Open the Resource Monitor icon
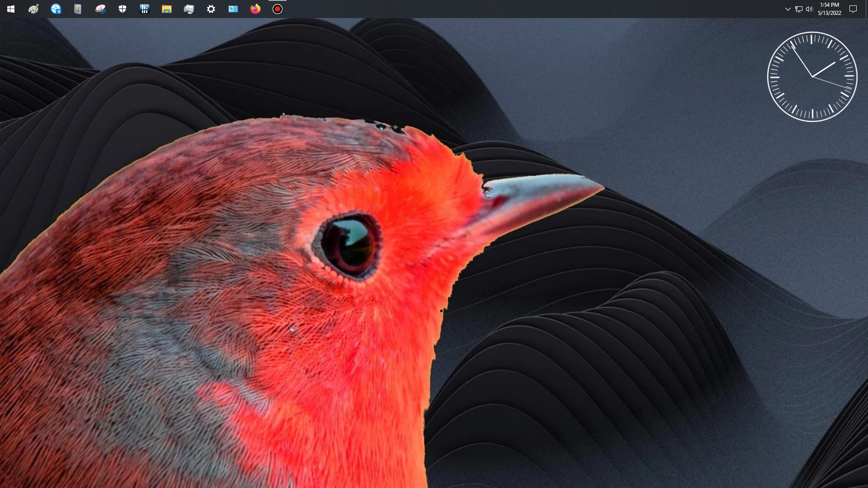Viewport: 868px width, 488px height. (189, 9)
